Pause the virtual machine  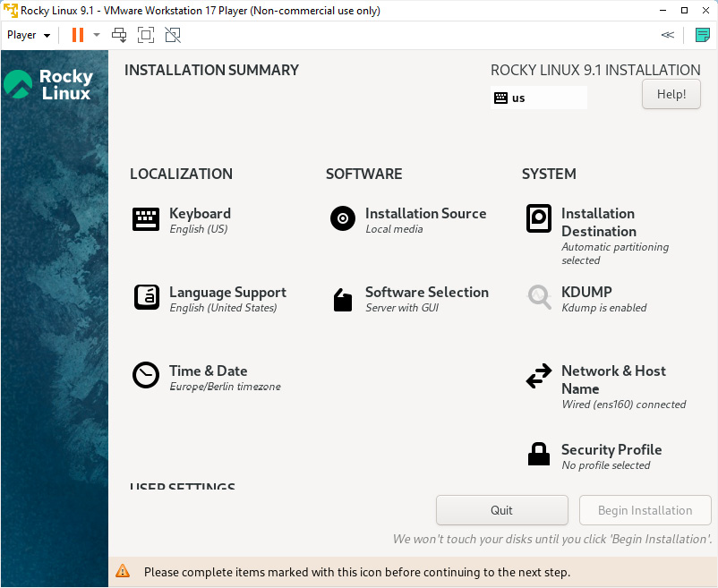point(78,35)
